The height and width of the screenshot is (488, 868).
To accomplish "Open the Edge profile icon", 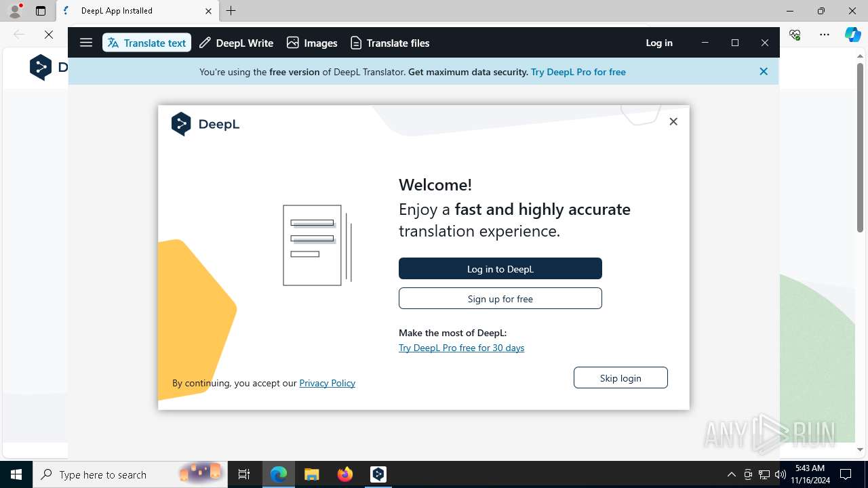I will click(15, 10).
